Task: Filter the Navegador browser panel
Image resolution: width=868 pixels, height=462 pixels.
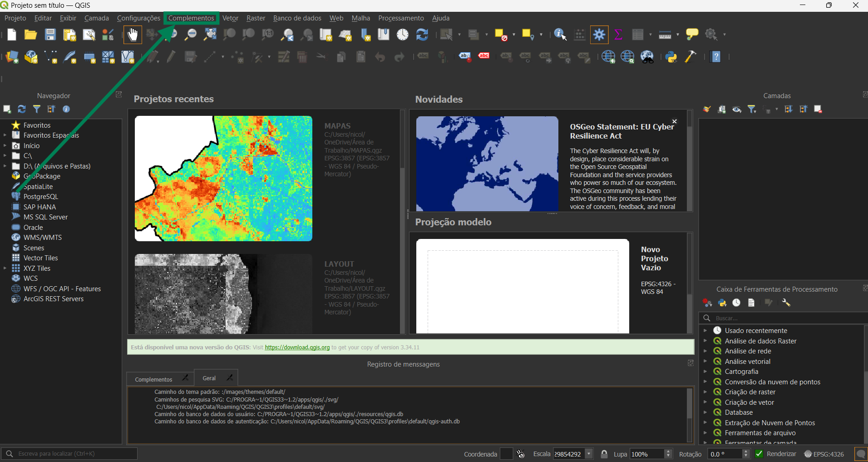Action: pyautogui.click(x=37, y=109)
